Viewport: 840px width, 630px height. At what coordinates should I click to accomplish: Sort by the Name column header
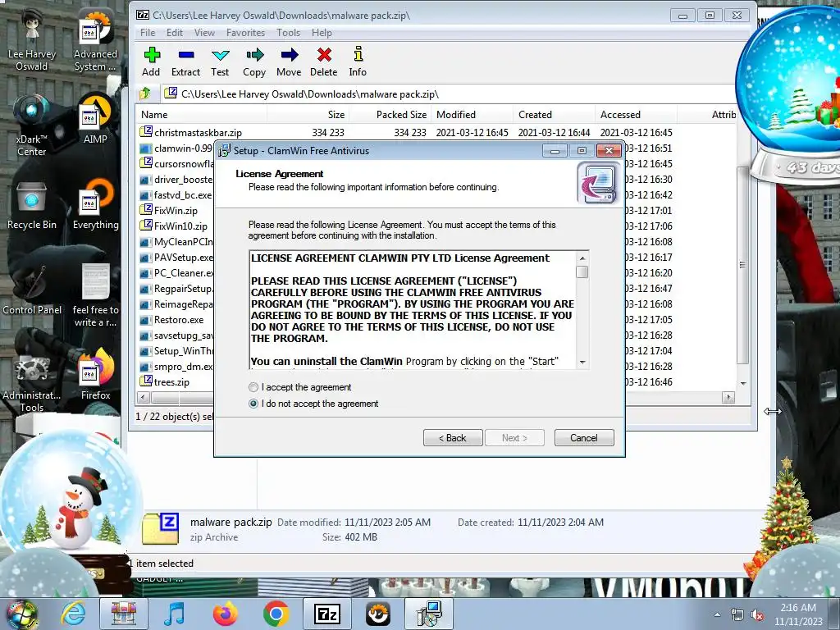coord(202,115)
